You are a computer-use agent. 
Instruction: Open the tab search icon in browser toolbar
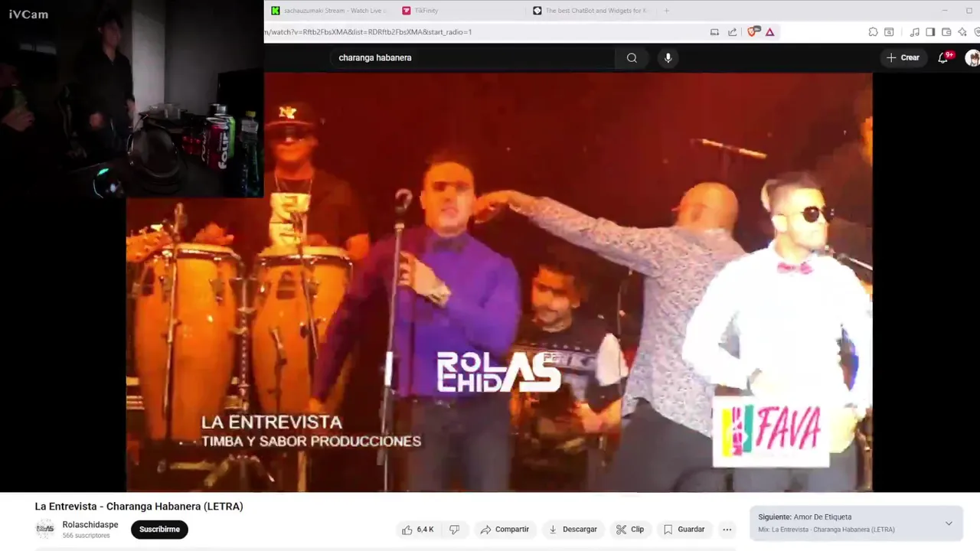[x=889, y=32]
